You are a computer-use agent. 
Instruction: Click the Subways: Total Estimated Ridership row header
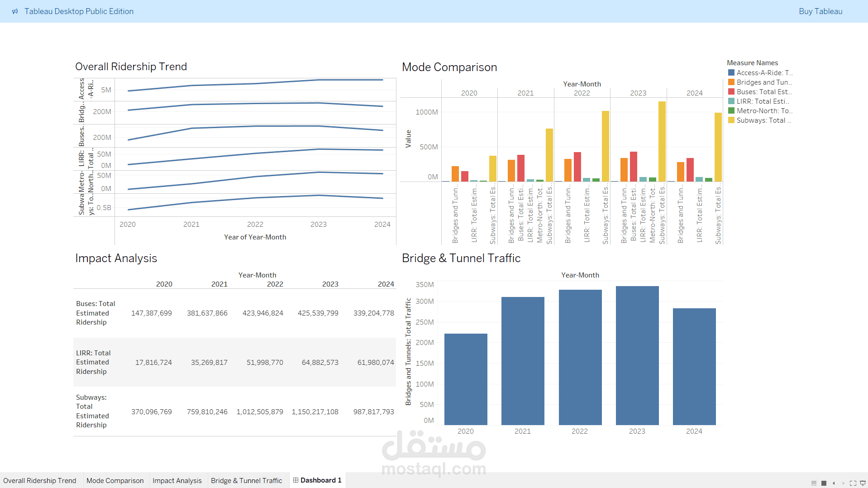click(x=92, y=411)
